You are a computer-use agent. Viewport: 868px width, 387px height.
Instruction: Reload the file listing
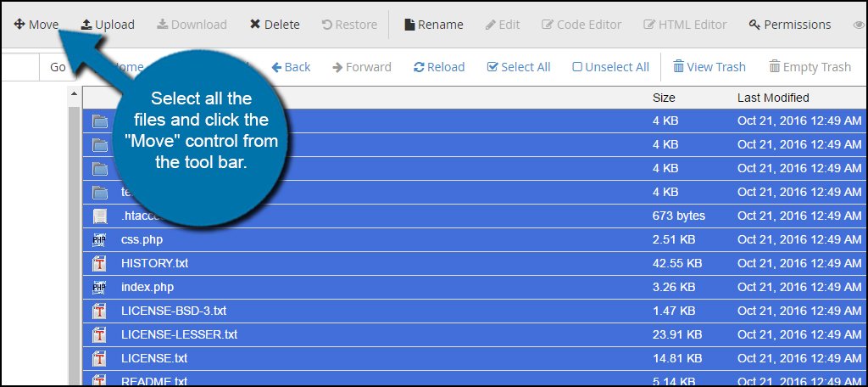[439, 67]
